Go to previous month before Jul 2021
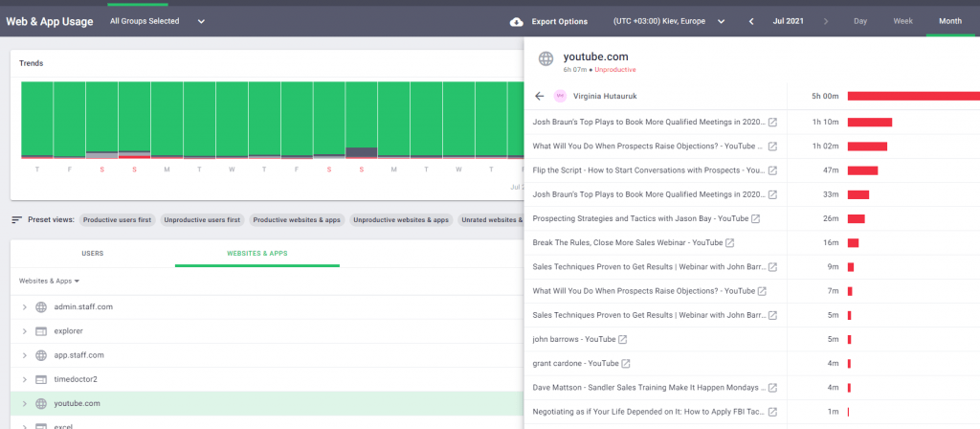The height and width of the screenshot is (429, 980). [751, 21]
